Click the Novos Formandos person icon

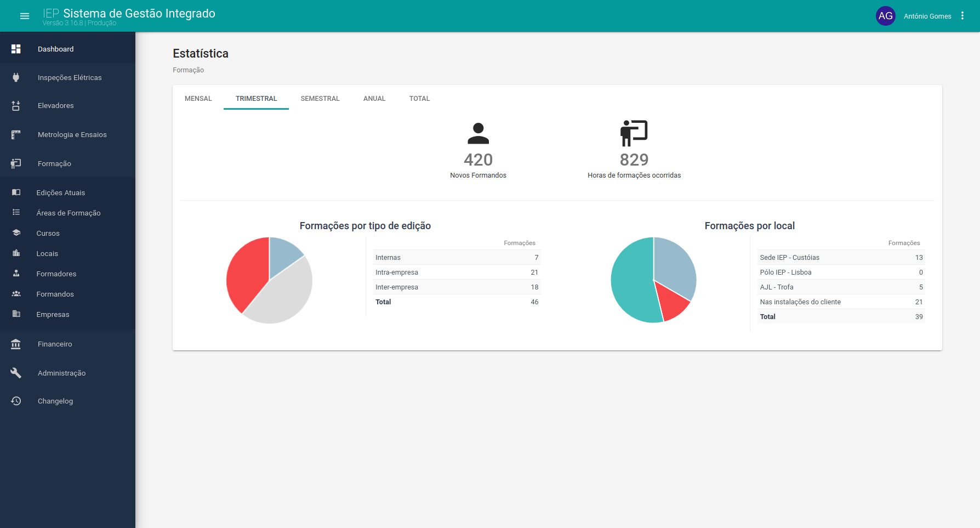(478, 133)
